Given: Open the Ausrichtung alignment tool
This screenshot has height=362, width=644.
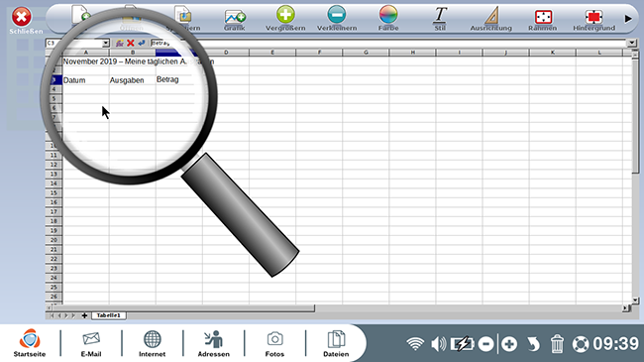Looking at the screenshot, I should pos(491,19).
